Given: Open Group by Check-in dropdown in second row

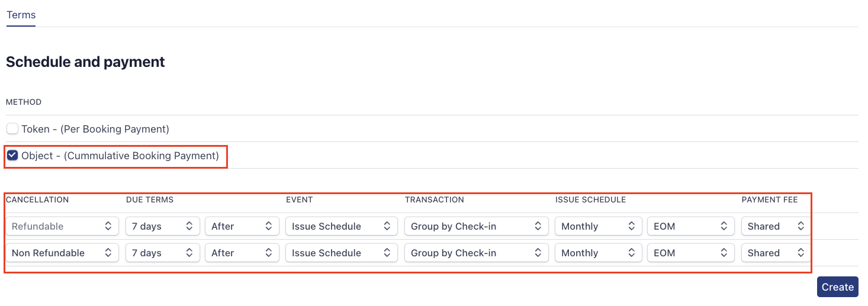Looking at the screenshot, I should [476, 253].
